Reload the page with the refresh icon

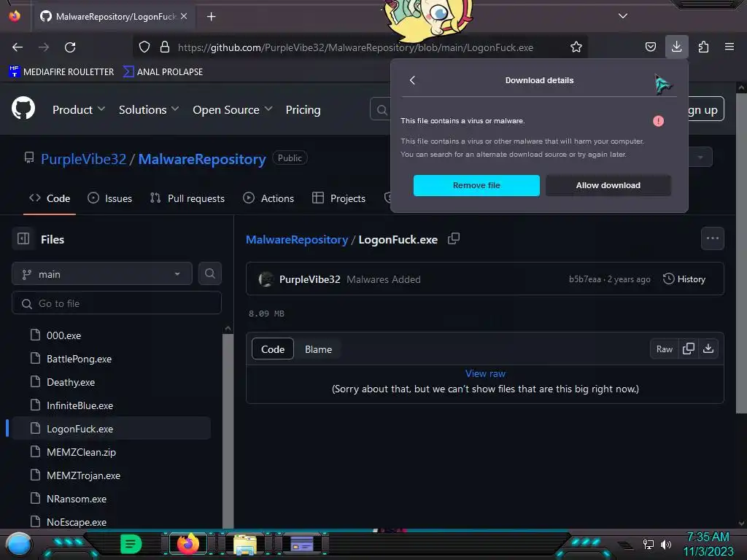(70, 47)
